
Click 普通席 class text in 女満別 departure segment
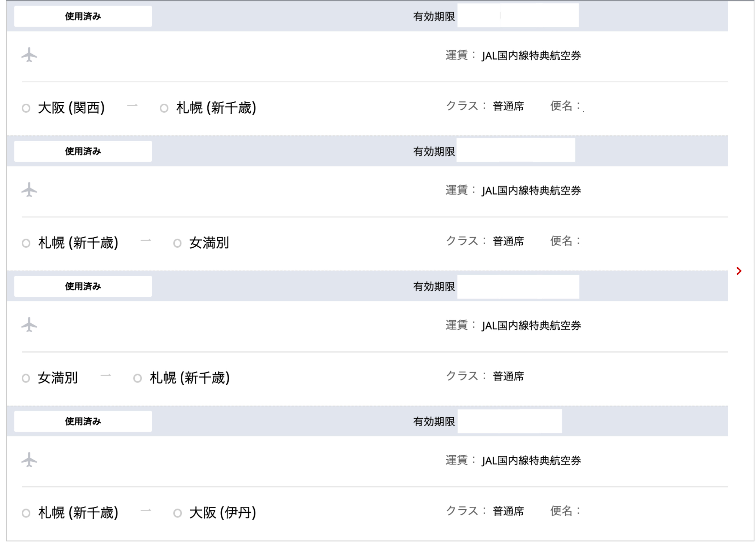point(508,376)
